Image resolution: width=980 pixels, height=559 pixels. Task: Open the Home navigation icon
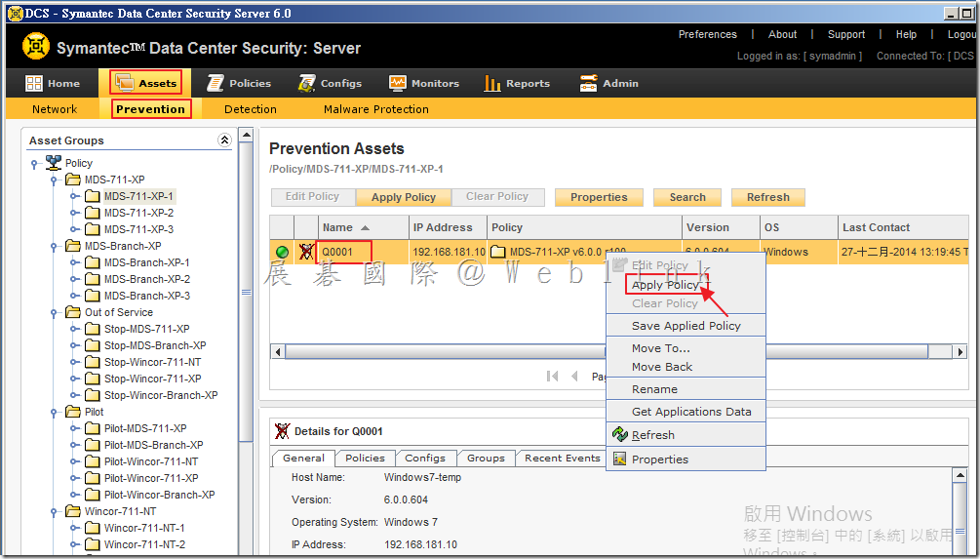pyautogui.click(x=34, y=83)
